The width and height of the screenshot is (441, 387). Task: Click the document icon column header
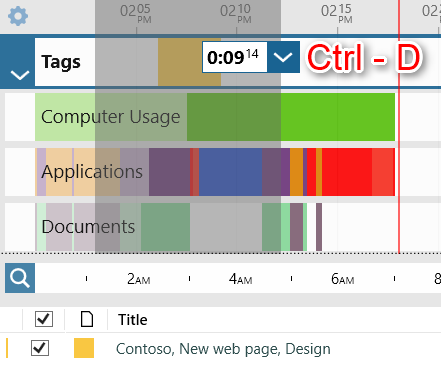87,319
